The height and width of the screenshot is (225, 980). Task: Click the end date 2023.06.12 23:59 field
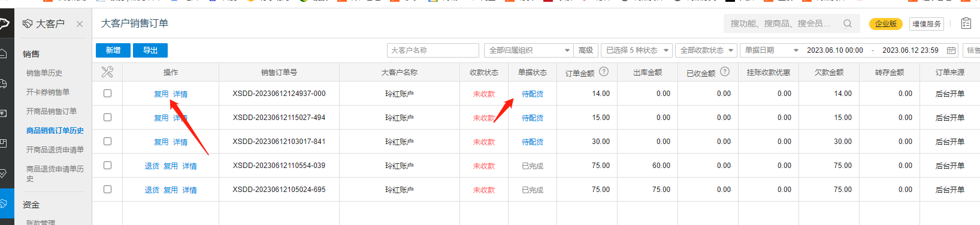[x=910, y=50]
